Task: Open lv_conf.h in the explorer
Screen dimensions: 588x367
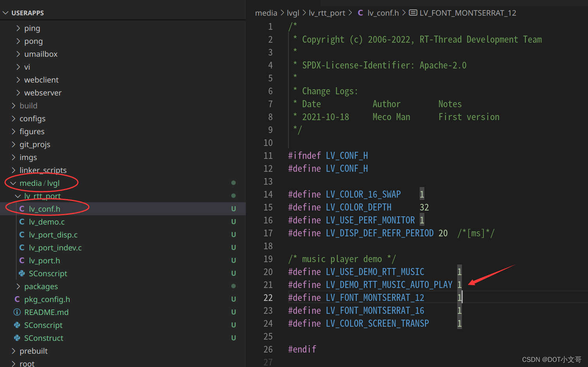Action: click(45, 209)
